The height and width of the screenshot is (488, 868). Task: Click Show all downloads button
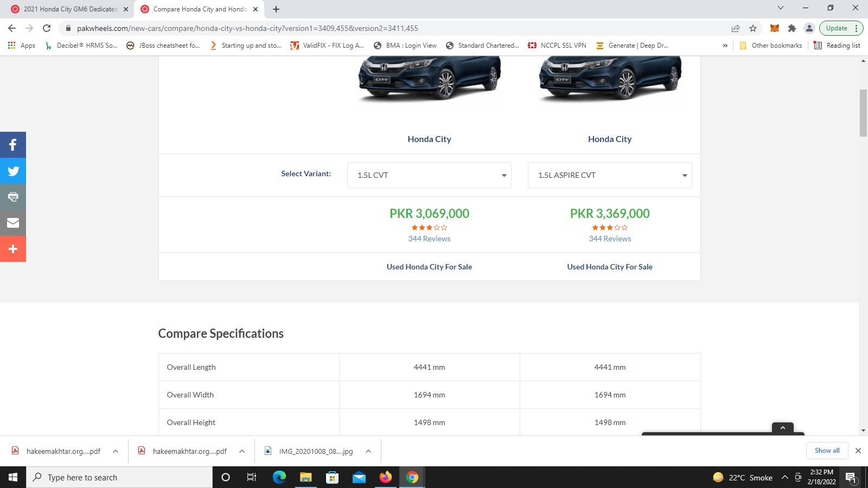[x=827, y=451]
